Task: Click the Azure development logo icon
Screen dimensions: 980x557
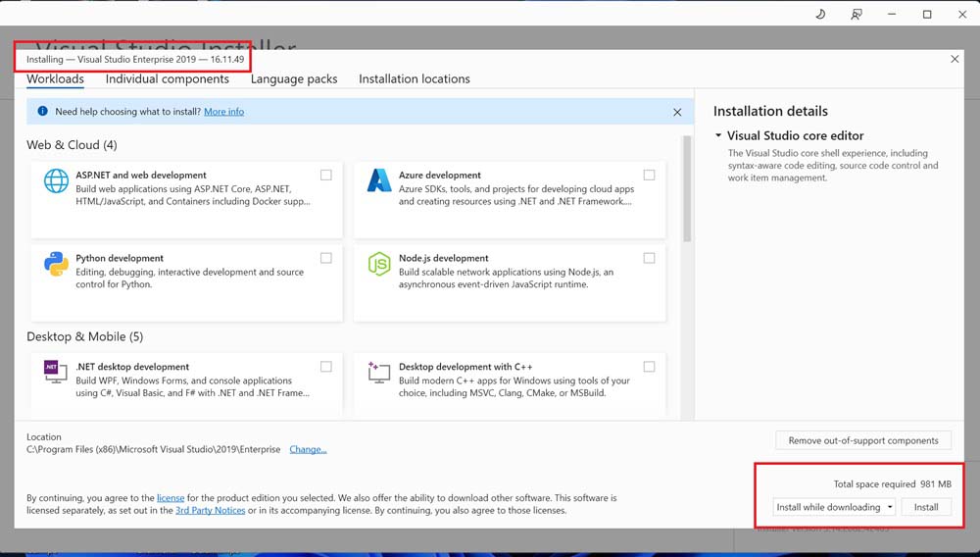Action: click(379, 181)
